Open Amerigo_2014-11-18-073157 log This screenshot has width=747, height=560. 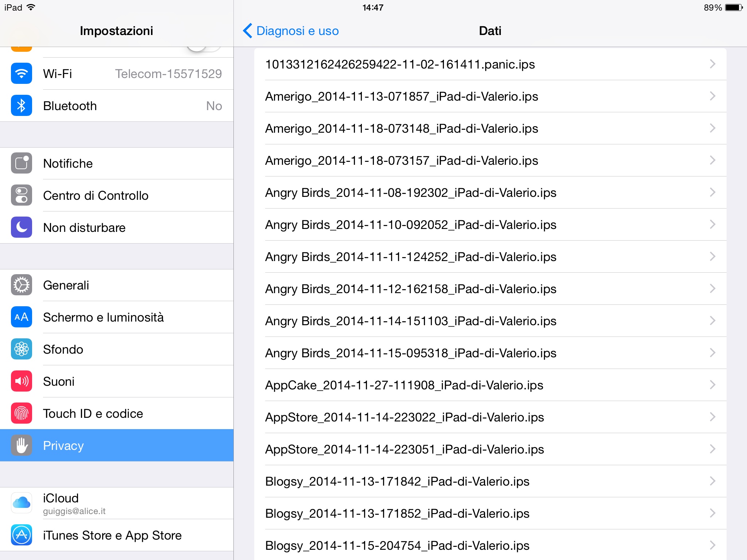coord(490,160)
